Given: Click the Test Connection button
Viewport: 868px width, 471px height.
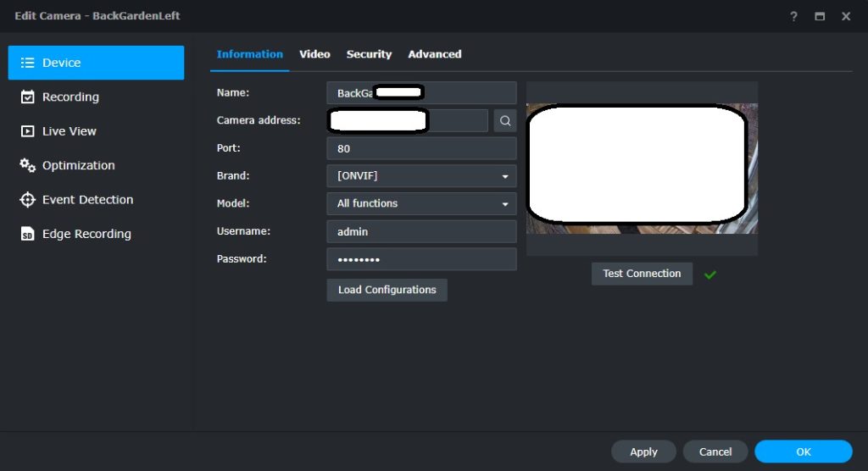Looking at the screenshot, I should (642, 274).
